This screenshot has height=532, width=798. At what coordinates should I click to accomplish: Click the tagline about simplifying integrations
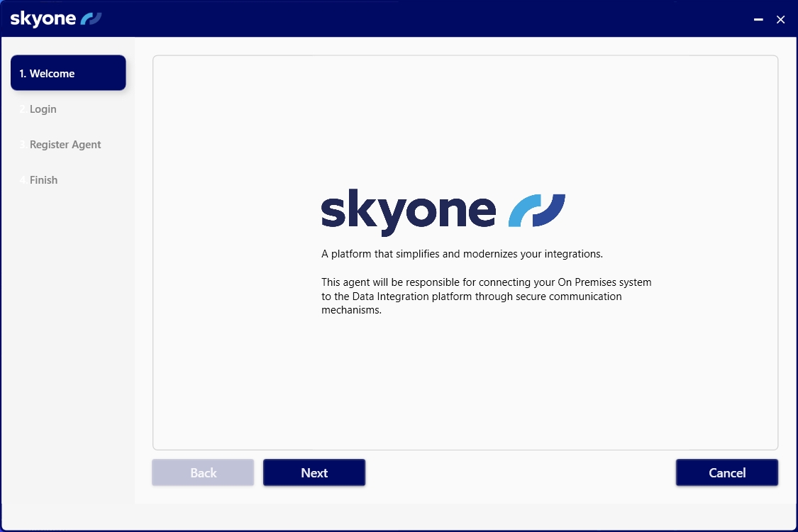click(462, 254)
